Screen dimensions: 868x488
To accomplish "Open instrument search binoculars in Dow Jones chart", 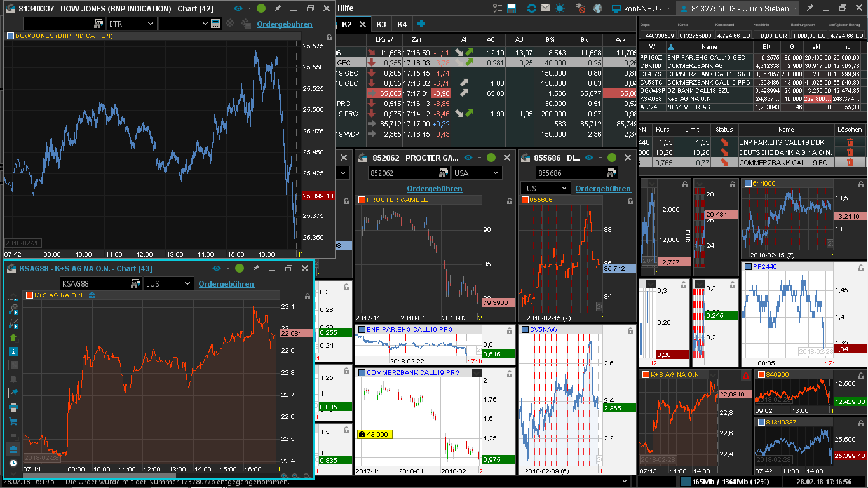I will [98, 24].
